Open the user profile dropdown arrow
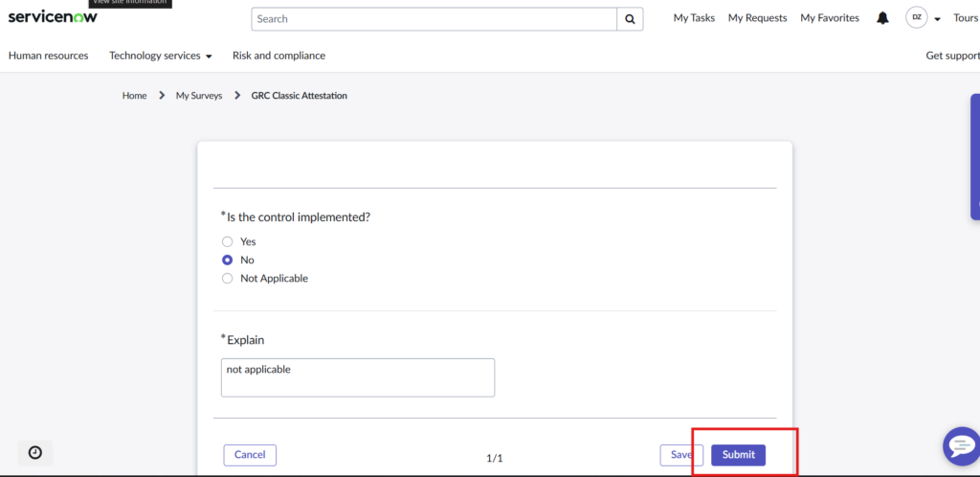Image resolution: width=980 pixels, height=477 pixels. pyautogui.click(x=937, y=19)
